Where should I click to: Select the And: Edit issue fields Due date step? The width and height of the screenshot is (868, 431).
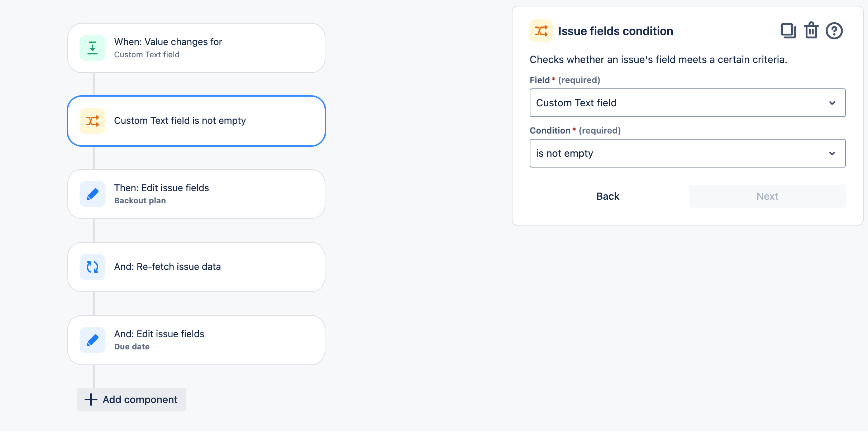click(x=215, y=340)
